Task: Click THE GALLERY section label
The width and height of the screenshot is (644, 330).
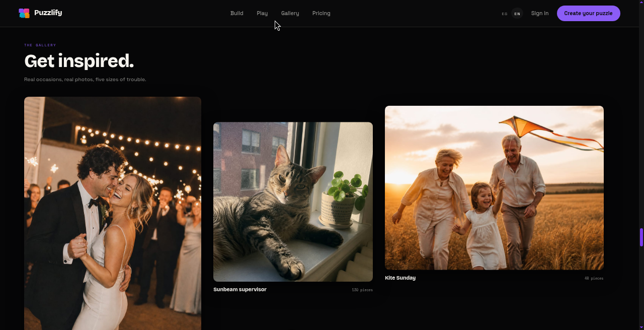Action: [x=40, y=45]
